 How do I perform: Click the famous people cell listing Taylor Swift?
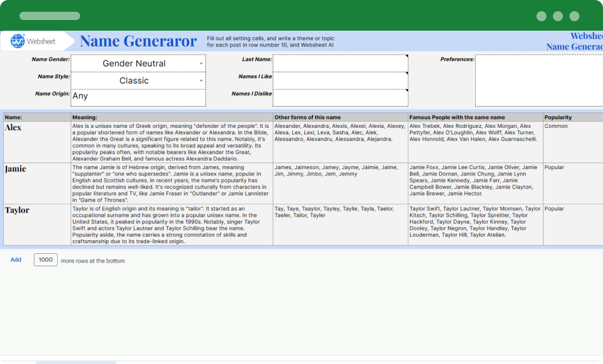coord(475,225)
